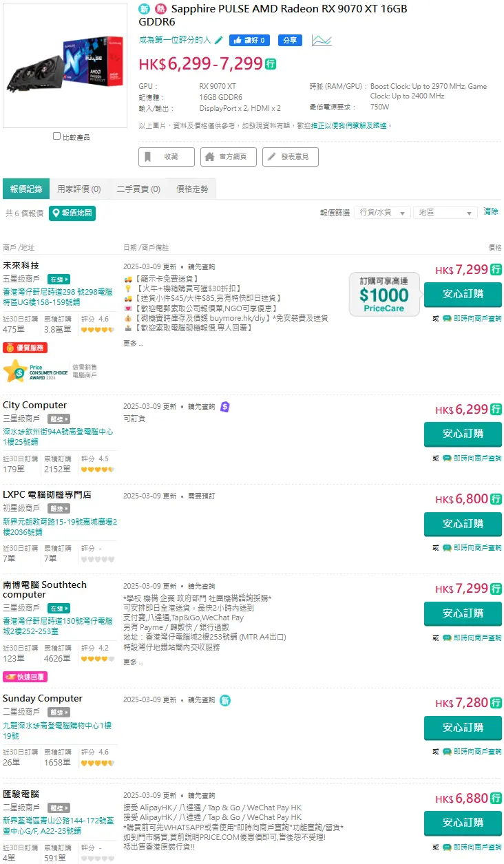This screenshot has width=504, height=864.
Task: Open the 未來科技 merchant name link
Action: coord(21,266)
